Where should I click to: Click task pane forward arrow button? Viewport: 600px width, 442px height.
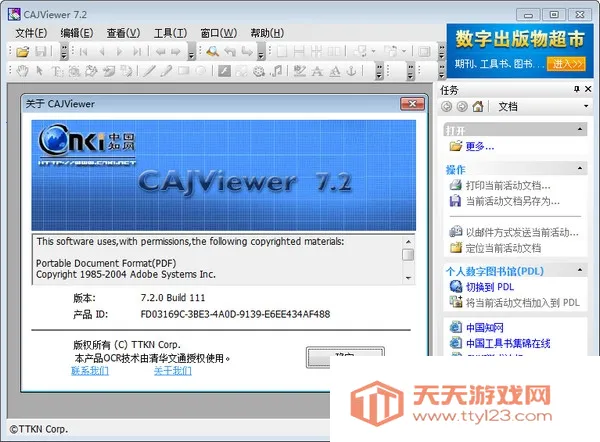462,106
